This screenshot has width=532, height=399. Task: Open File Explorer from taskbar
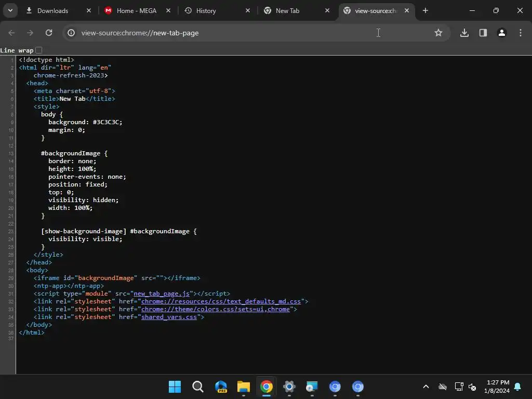pos(244,387)
